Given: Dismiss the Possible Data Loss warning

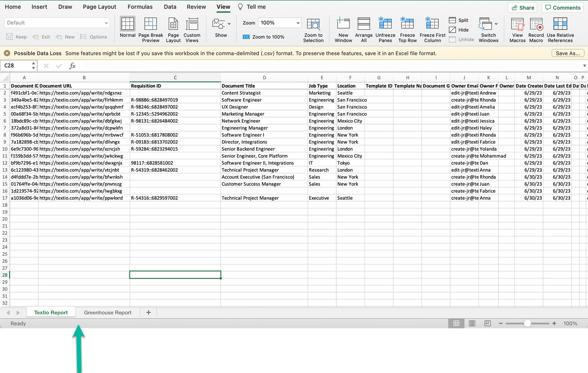Looking at the screenshot, I should (7, 53).
